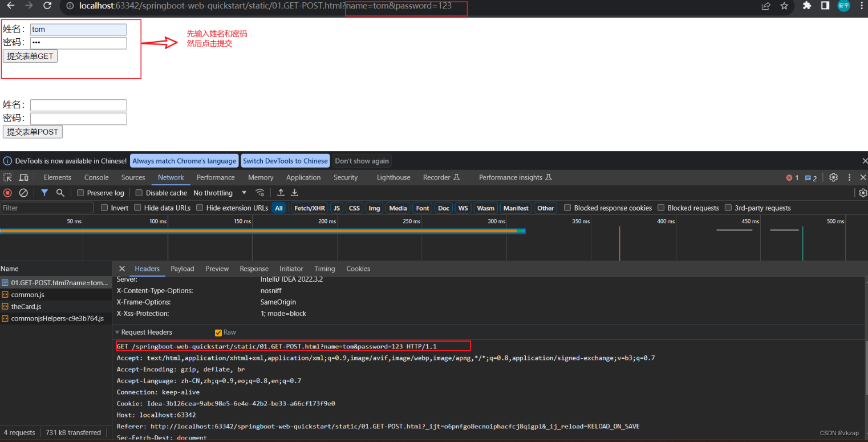
Task: Click the 提交表单GET button
Action: point(30,56)
